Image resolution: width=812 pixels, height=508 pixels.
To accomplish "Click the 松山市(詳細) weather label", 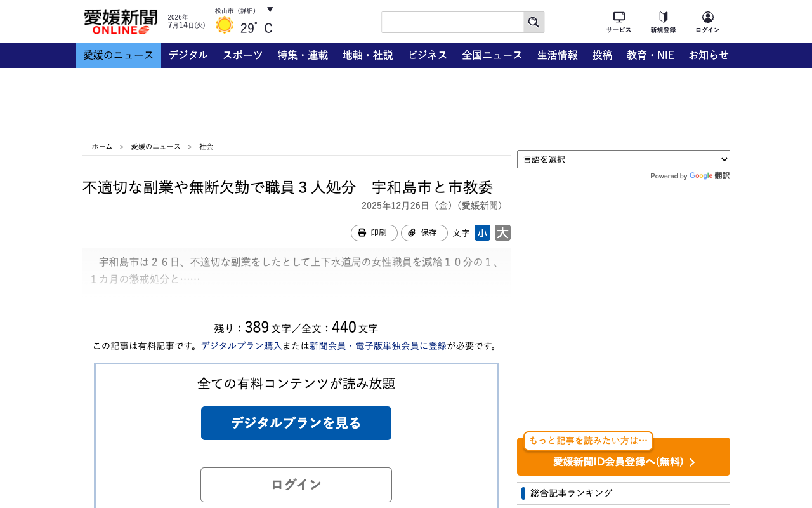I will click(x=235, y=11).
